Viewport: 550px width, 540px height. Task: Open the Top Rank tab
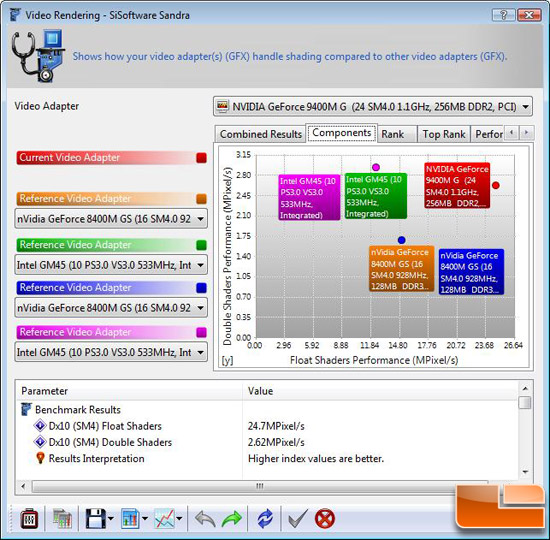(444, 134)
